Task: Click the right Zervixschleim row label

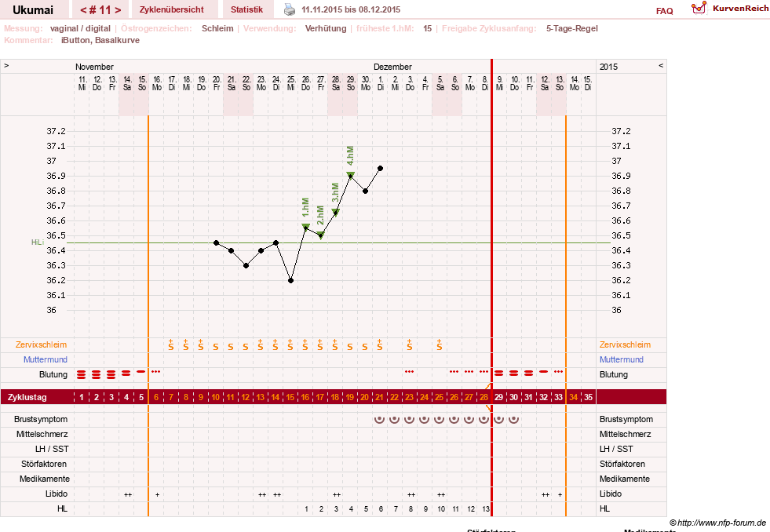Action: pos(625,344)
